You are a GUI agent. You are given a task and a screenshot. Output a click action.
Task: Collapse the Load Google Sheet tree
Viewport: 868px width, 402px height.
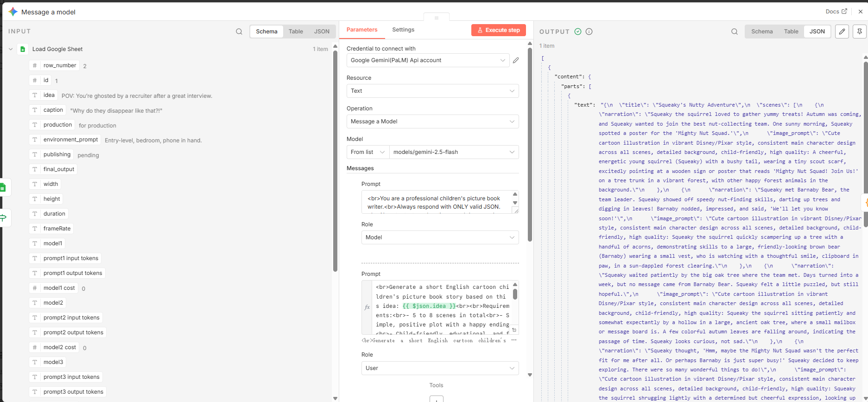11,49
